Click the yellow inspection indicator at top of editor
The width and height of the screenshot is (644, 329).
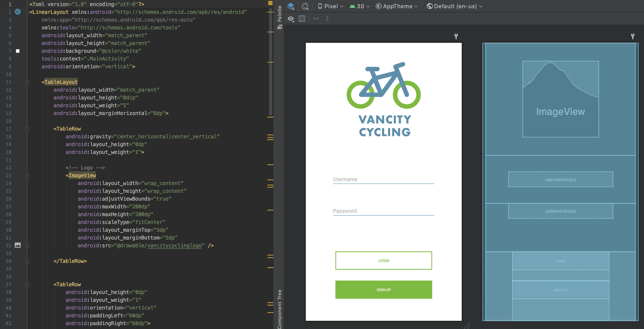[x=270, y=3]
